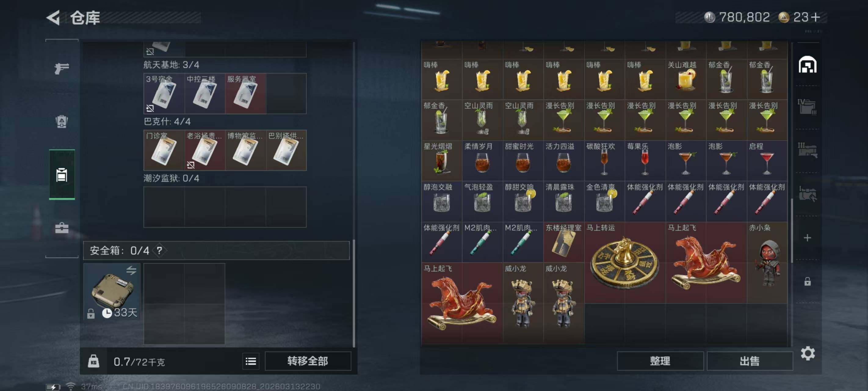The image size is (868, 391).
Task: Swap the safe box using arrows icon
Action: [x=131, y=271]
